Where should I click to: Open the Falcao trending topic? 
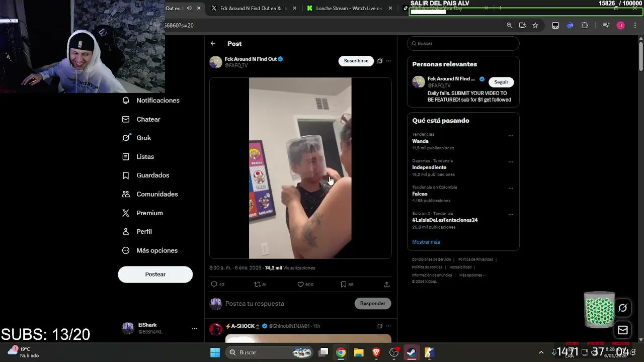[x=420, y=194]
